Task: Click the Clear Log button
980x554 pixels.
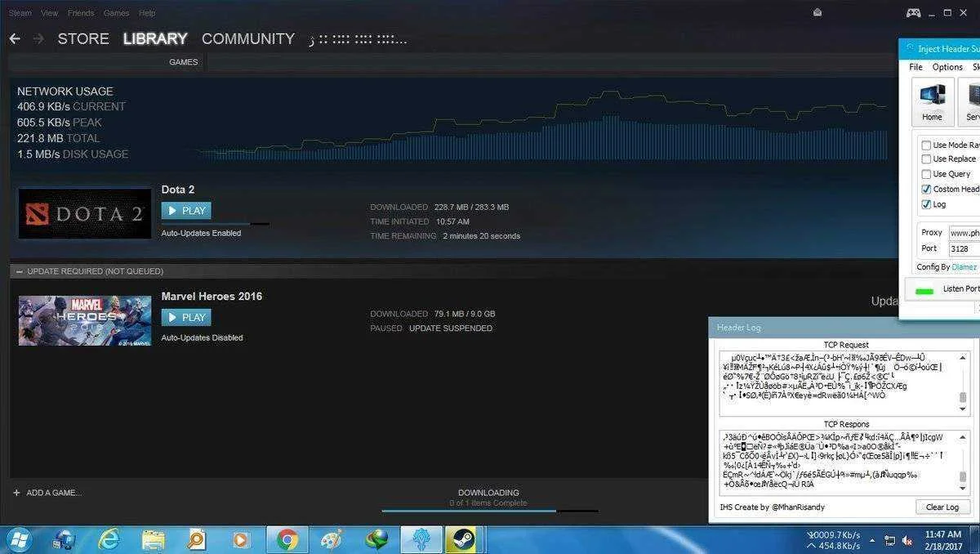Action: [942, 507]
